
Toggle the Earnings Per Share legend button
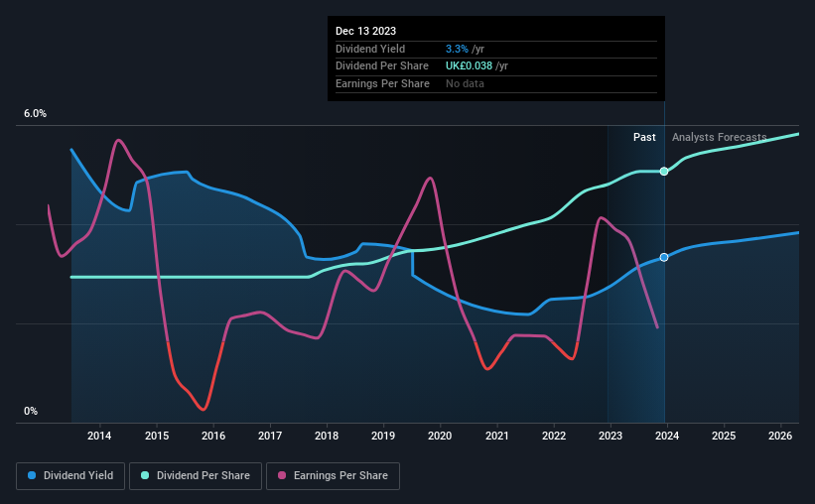(x=333, y=476)
